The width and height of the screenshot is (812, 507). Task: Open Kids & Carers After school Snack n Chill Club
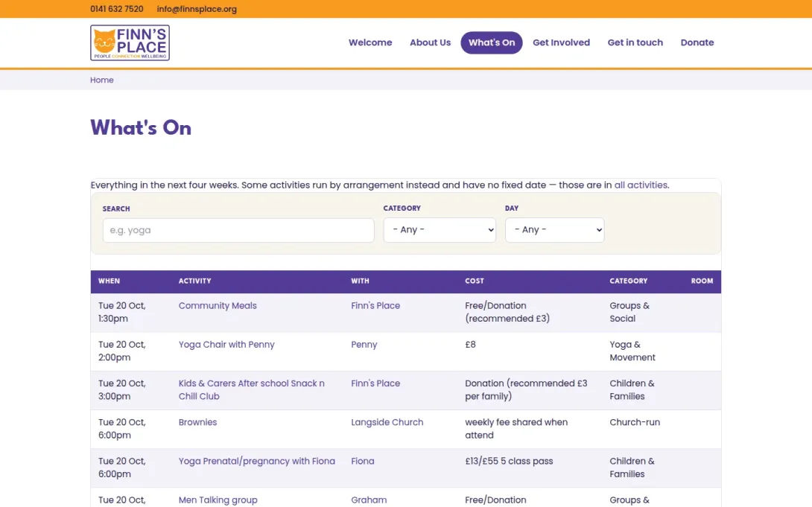(252, 389)
